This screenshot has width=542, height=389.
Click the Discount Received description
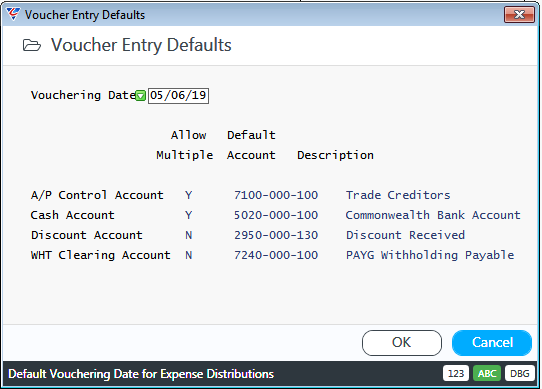click(405, 235)
